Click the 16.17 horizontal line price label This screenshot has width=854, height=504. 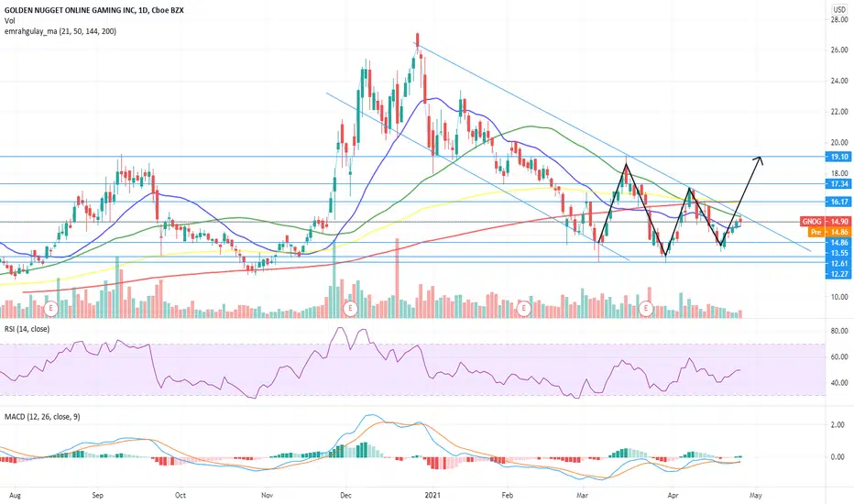point(838,203)
